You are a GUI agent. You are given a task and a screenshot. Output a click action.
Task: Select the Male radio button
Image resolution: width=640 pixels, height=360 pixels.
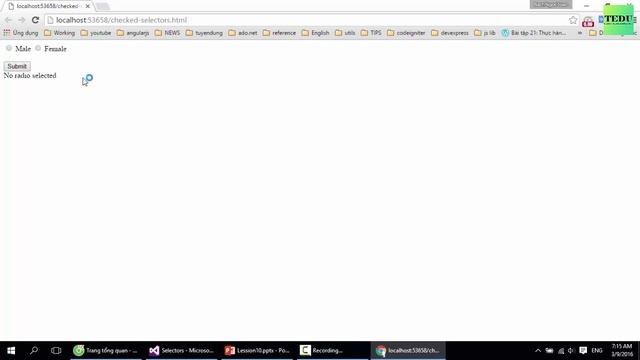pyautogui.click(x=9, y=48)
